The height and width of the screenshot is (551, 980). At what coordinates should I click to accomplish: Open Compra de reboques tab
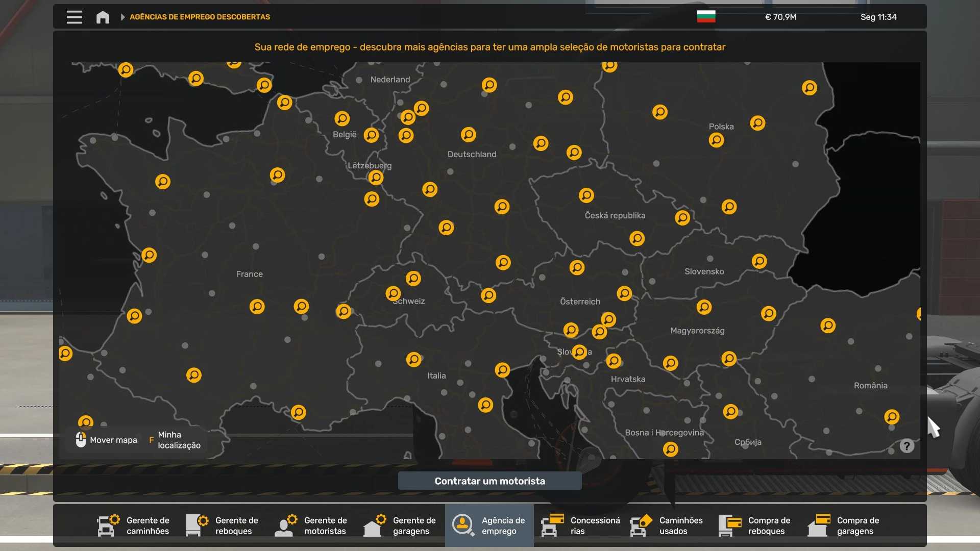click(756, 525)
